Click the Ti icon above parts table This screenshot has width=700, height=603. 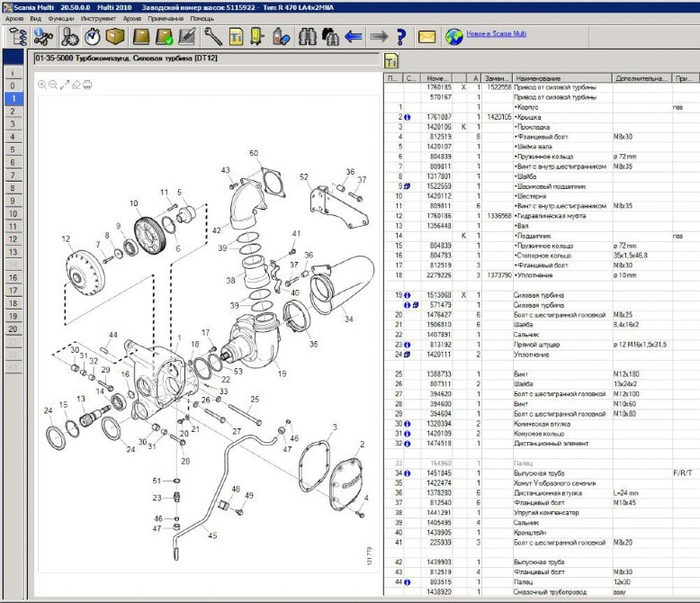coord(391,61)
